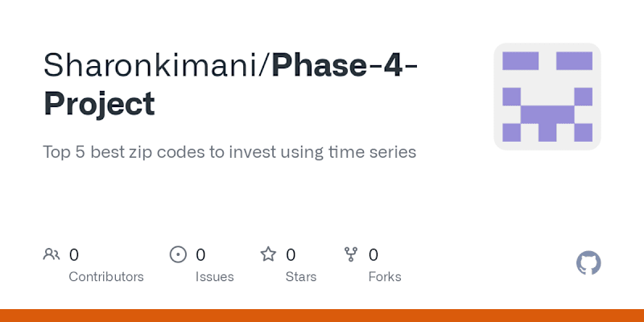The image size is (644, 322).
Task: Select the repository description text
Action: pos(229,152)
